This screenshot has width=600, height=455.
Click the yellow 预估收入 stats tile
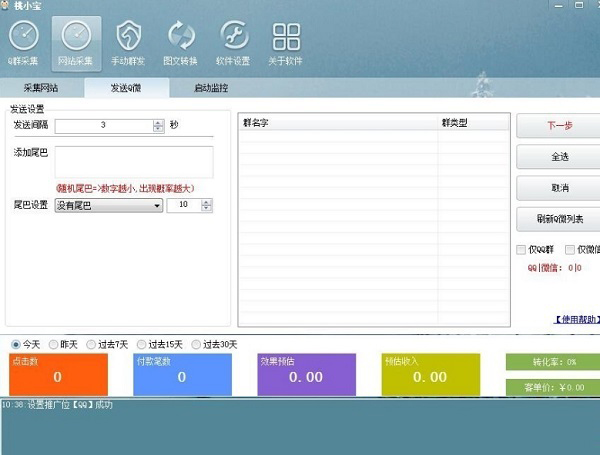click(x=430, y=374)
